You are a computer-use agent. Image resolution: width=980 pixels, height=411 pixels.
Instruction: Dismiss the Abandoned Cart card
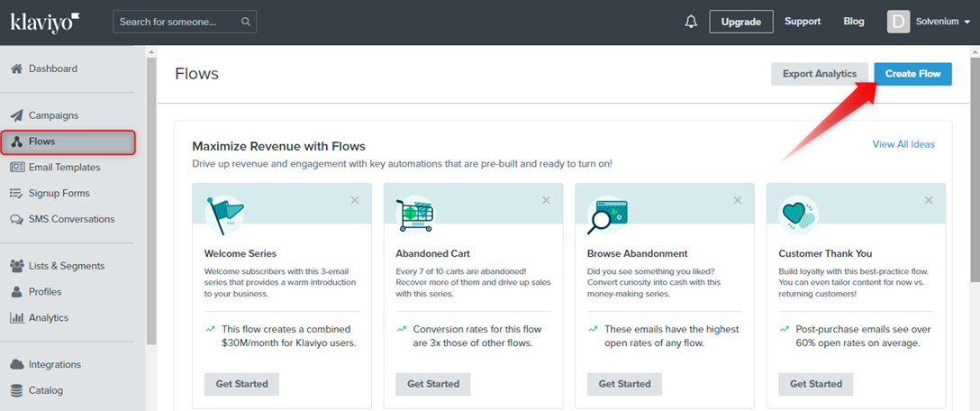tap(546, 200)
